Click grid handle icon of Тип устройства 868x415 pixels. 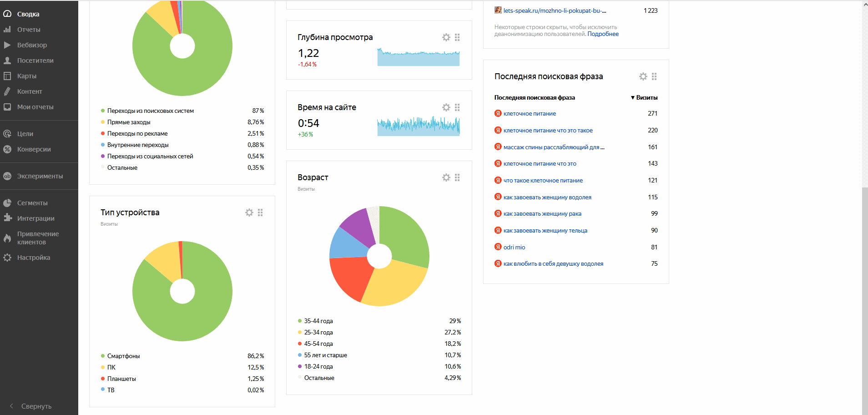(x=260, y=213)
